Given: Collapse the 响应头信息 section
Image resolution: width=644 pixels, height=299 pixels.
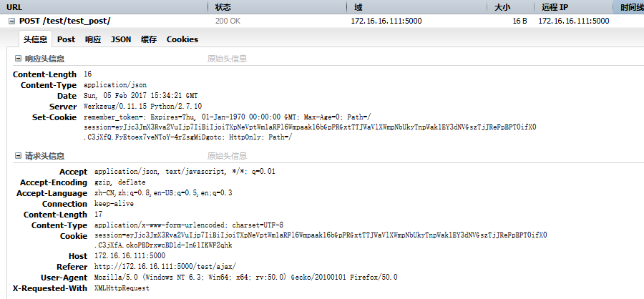Looking at the screenshot, I should pos(18,59).
